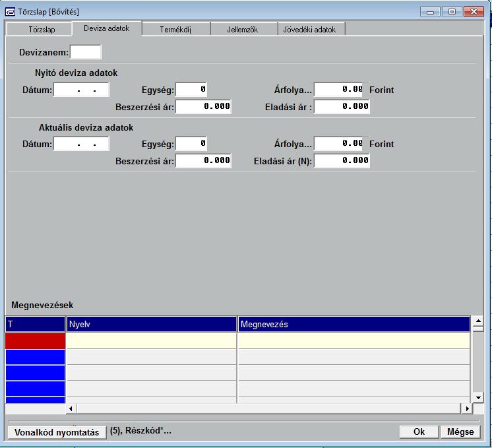Maximize the Törzslap window

(x=452, y=12)
